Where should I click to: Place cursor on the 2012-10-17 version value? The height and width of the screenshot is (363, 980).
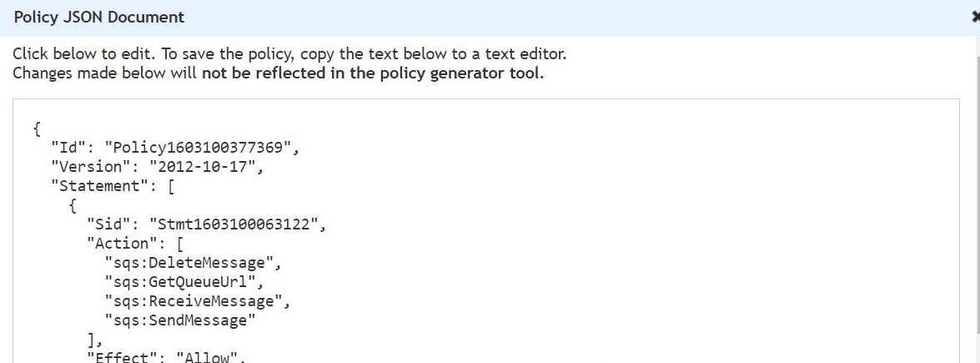pos(204,167)
